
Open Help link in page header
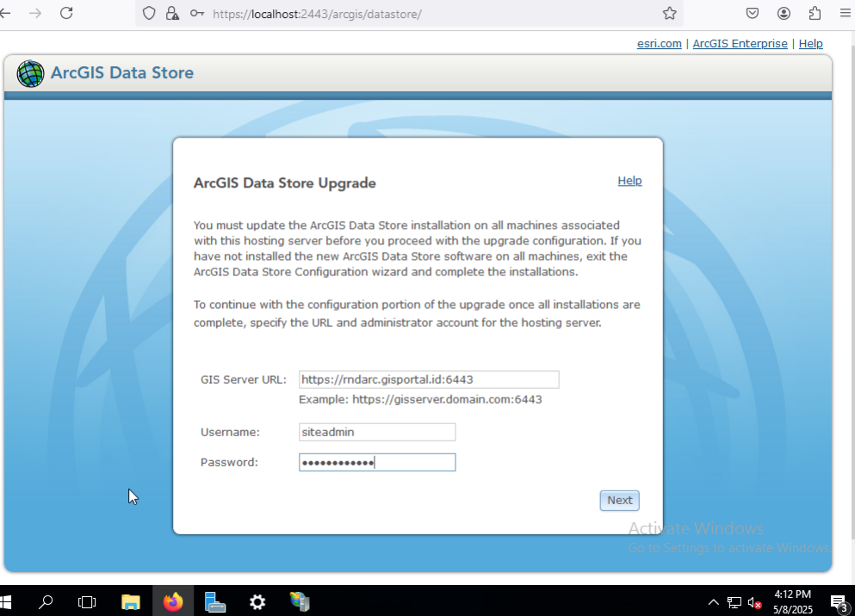[810, 44]
